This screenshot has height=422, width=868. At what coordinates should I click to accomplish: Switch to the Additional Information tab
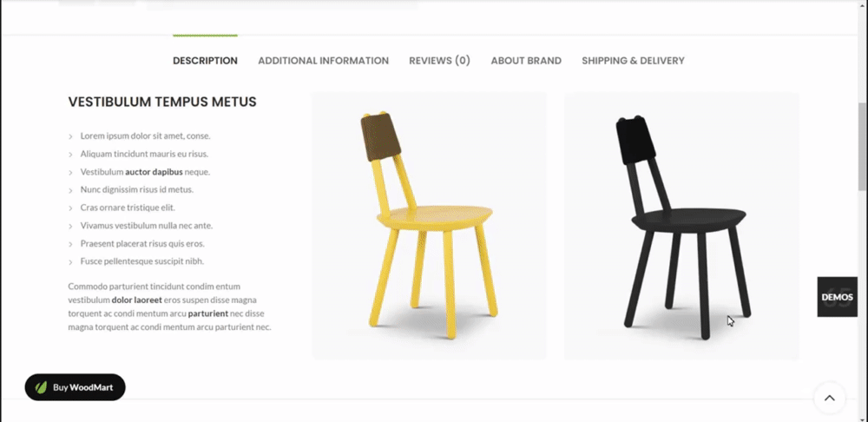323,61
